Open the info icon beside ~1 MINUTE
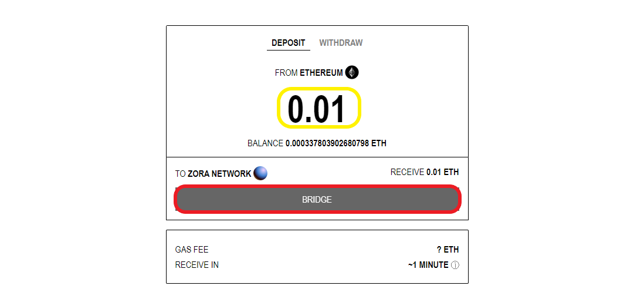644x289 pixels. point(455,265)
